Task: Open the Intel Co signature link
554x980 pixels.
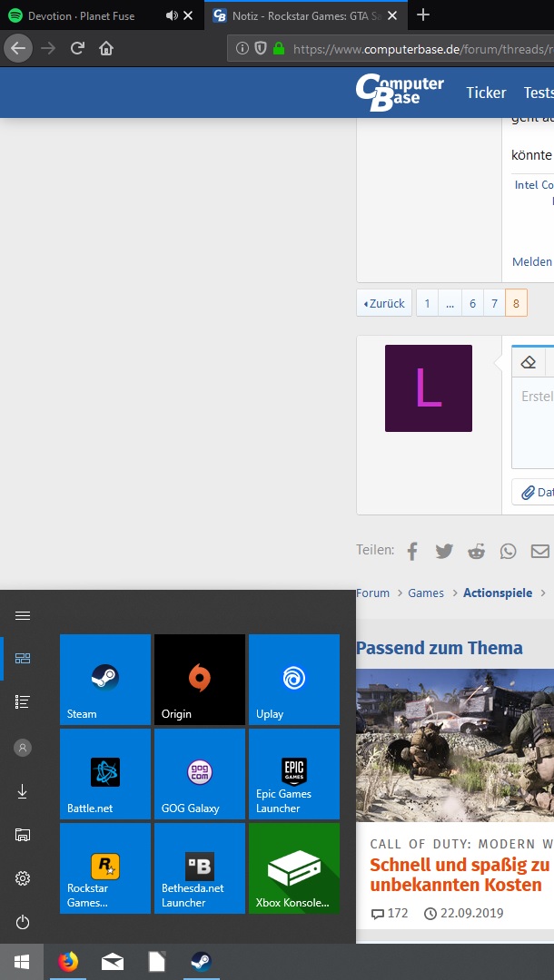Action: click(534, 185)
